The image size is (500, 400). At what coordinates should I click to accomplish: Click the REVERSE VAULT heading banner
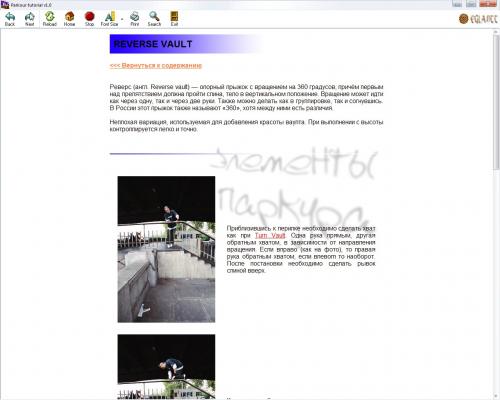pyautogui.click(x=186, y=44)
